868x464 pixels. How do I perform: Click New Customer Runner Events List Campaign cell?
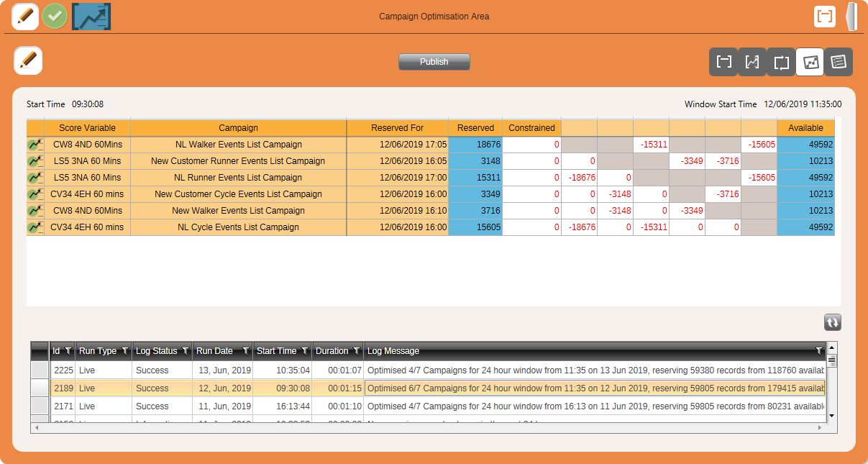(239, 161)
